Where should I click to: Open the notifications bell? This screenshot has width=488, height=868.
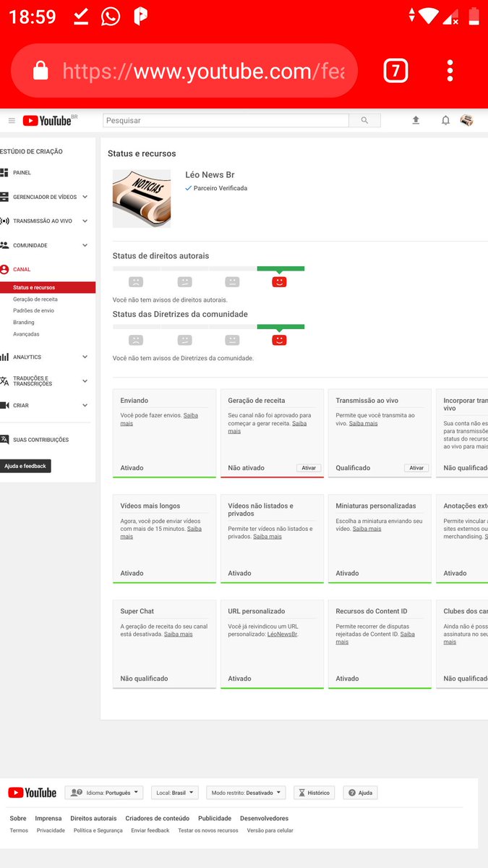[445, 121]
